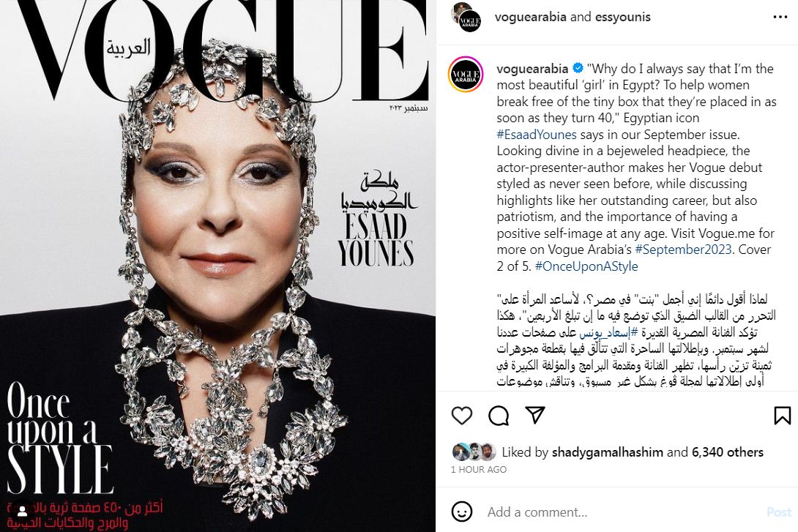
Task: Open Vogue Arabia avatar beside the caption
Action: (x=465, y=74)
